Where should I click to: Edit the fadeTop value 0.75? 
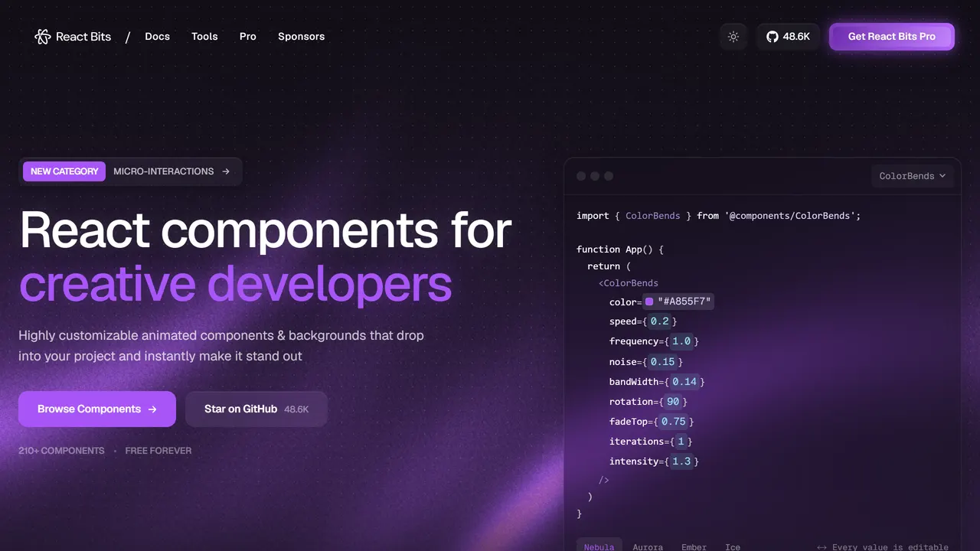click(674, 421)
